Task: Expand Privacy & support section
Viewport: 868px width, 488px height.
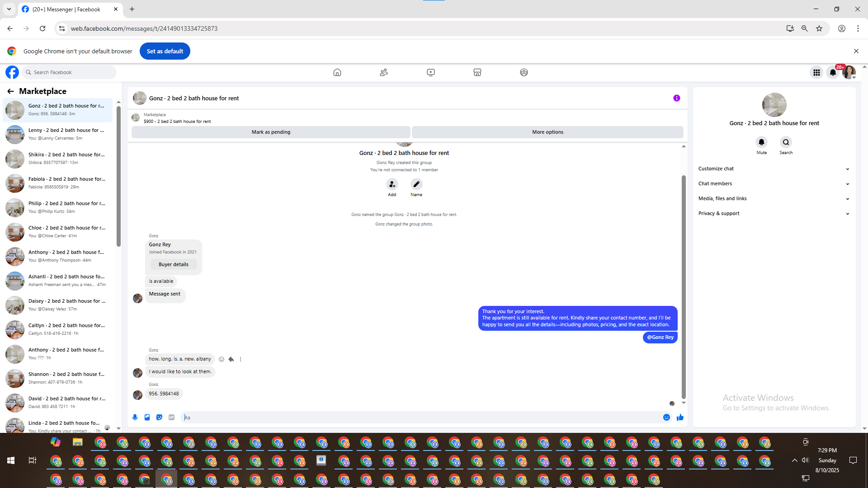Action: (x=774, y=213)
